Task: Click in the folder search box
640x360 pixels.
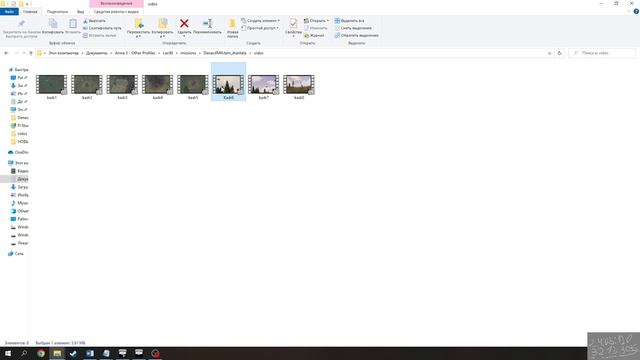Action: pyautogui.click(x=602, y=53)
